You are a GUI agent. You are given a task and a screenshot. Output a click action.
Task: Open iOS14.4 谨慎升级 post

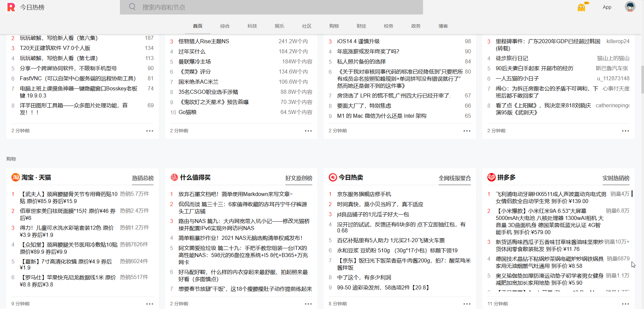click(x=358, y=41)
